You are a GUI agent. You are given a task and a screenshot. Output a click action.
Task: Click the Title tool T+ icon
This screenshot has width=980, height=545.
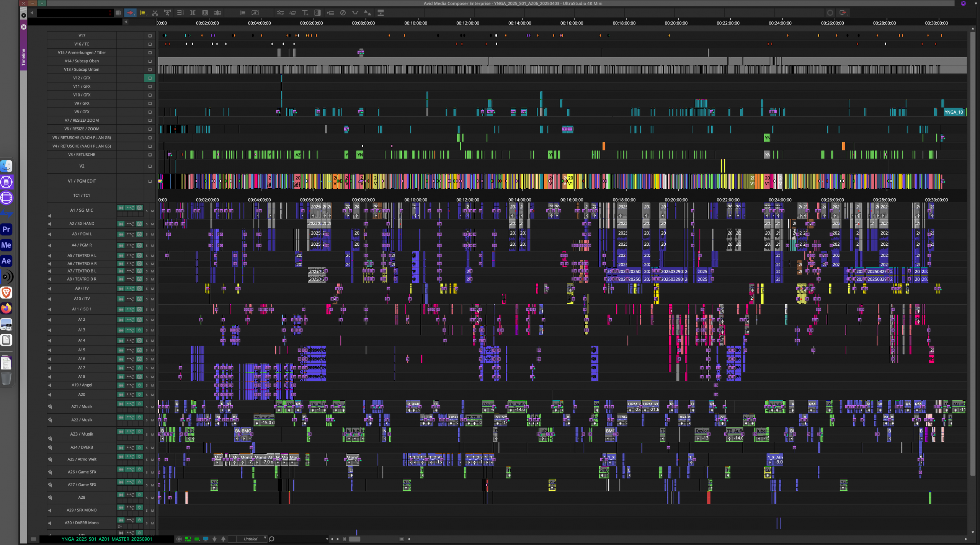[305, 13]
